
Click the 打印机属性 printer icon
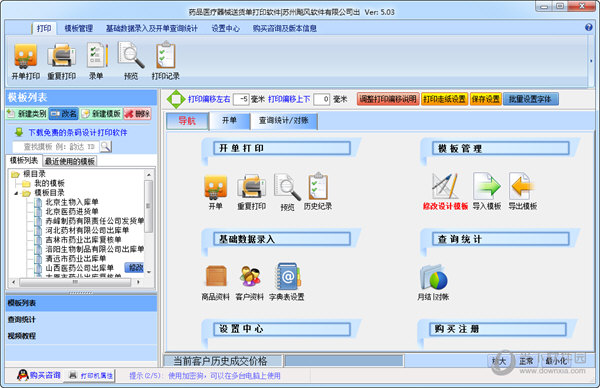(x=73, y=375)
